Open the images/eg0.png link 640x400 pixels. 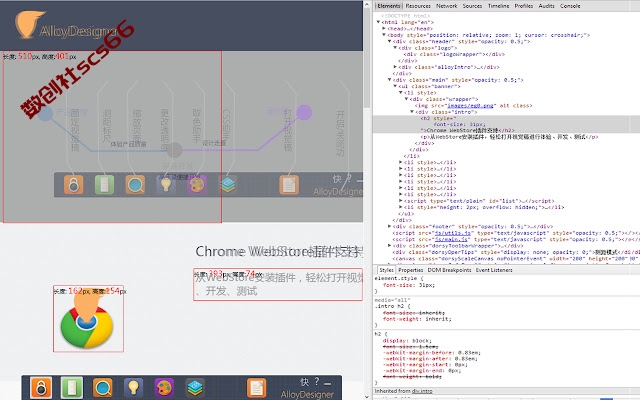[470, 105]
